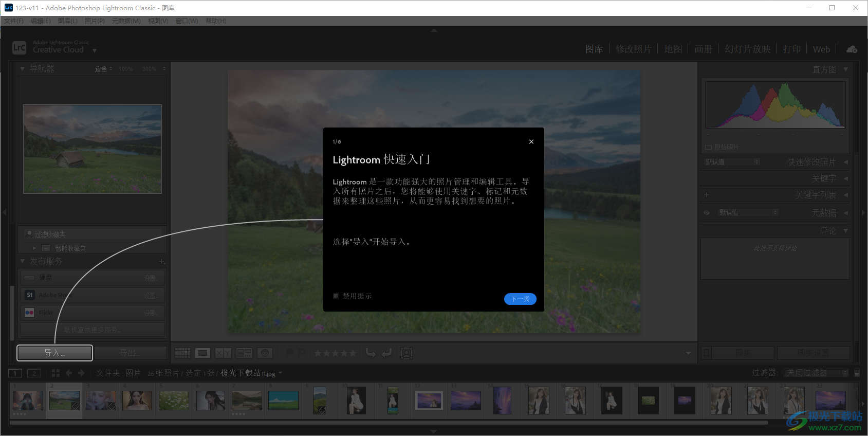Image resolution: width=868 pixels, height=436 pixels.
Task: Click the Adobe Stock service icon
Action: pyautogui.click(x=29, y=295)
